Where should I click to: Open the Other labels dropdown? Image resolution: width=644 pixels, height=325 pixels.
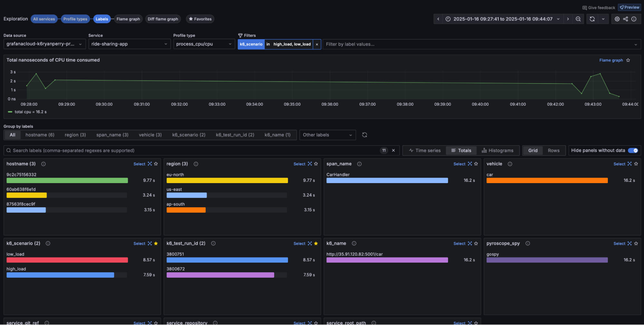(x=327, y=135)
